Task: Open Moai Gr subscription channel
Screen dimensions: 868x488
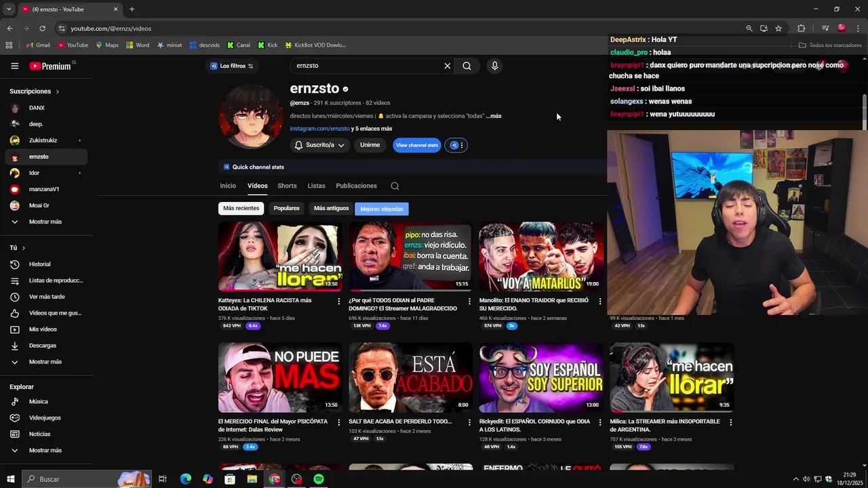Action: click(x=46, y=205)
